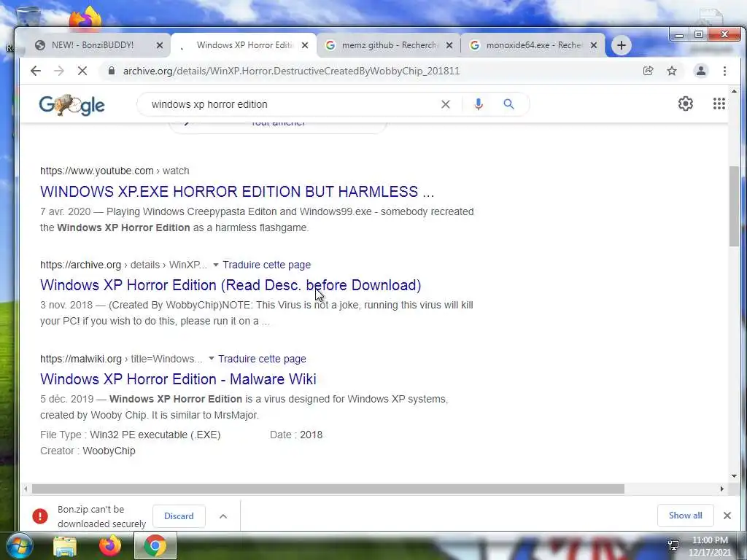Image resolution: width=747 pixels, height=560 pixels.
Task: Click the browser forward arrow
Action: pos(59,71)
